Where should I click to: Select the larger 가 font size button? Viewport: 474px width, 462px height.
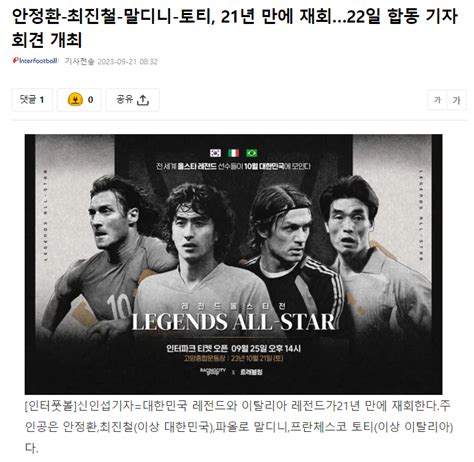tap(456, 100)
